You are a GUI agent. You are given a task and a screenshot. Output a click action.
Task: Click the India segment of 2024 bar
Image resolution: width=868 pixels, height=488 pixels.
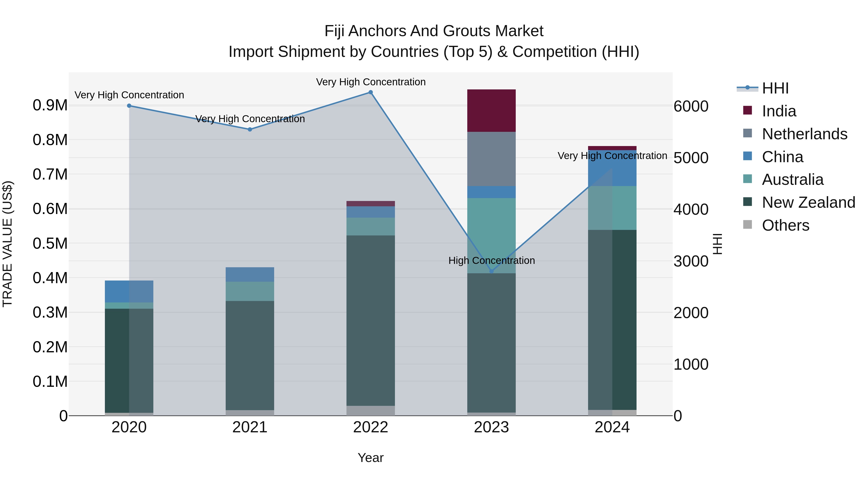tap(612, 148)
